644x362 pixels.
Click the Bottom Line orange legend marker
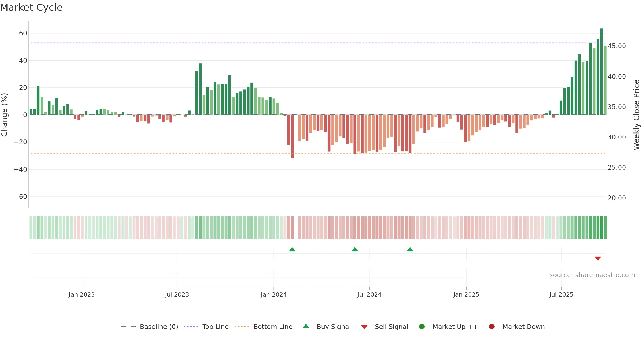coord(242,327)
